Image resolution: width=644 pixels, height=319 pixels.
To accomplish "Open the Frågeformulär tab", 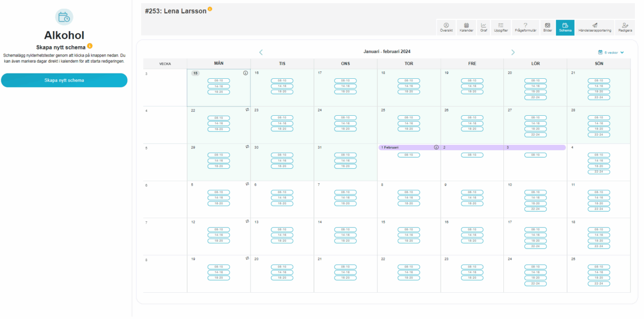I will [525, 28].
